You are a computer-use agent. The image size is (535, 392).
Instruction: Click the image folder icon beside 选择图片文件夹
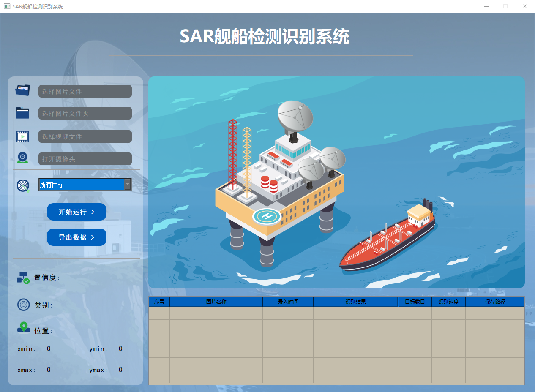(22, 113)
